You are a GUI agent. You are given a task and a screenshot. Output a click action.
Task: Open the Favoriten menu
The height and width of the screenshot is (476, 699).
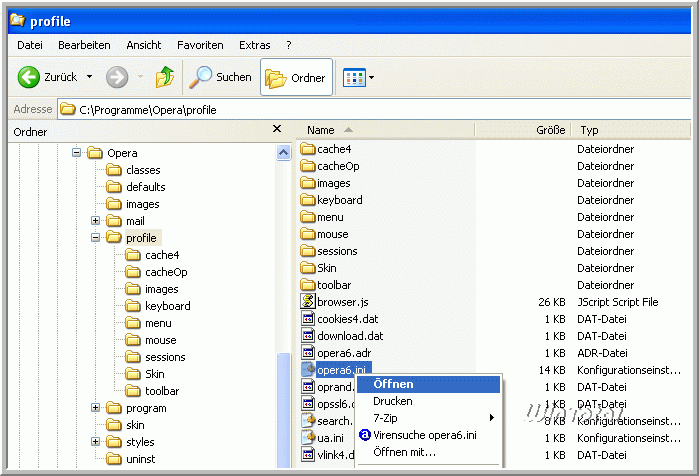pos(200,45)
